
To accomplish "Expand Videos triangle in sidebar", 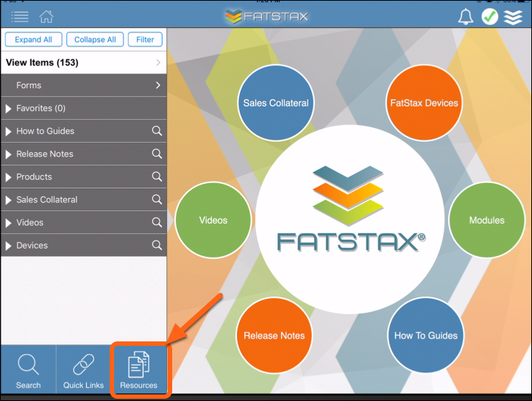I will (9, 223).
